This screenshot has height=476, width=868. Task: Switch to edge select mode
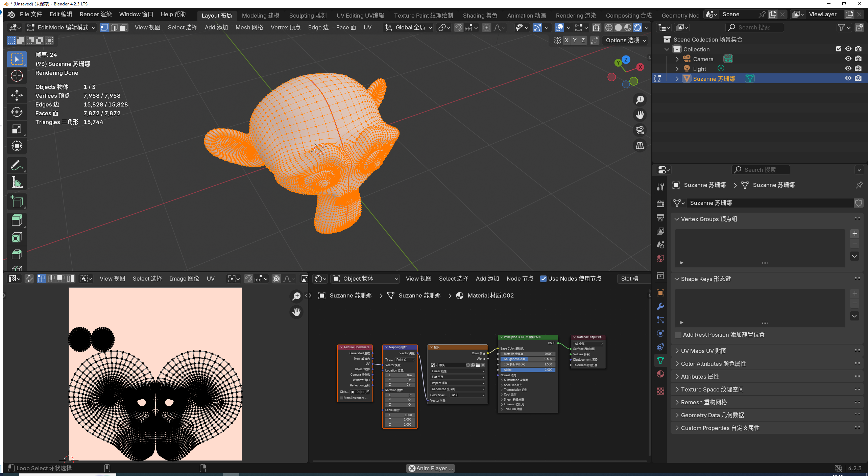114,28
